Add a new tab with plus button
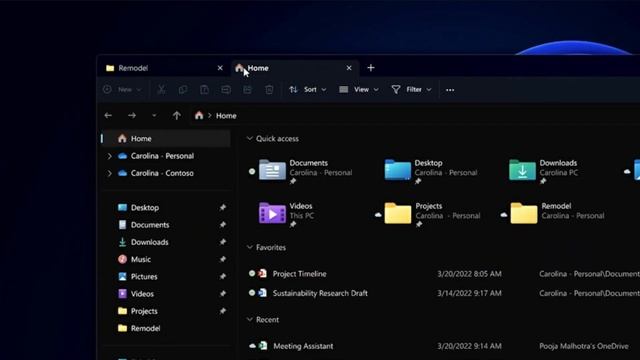This screenshot has width=640, height=360. coord(371,68)
